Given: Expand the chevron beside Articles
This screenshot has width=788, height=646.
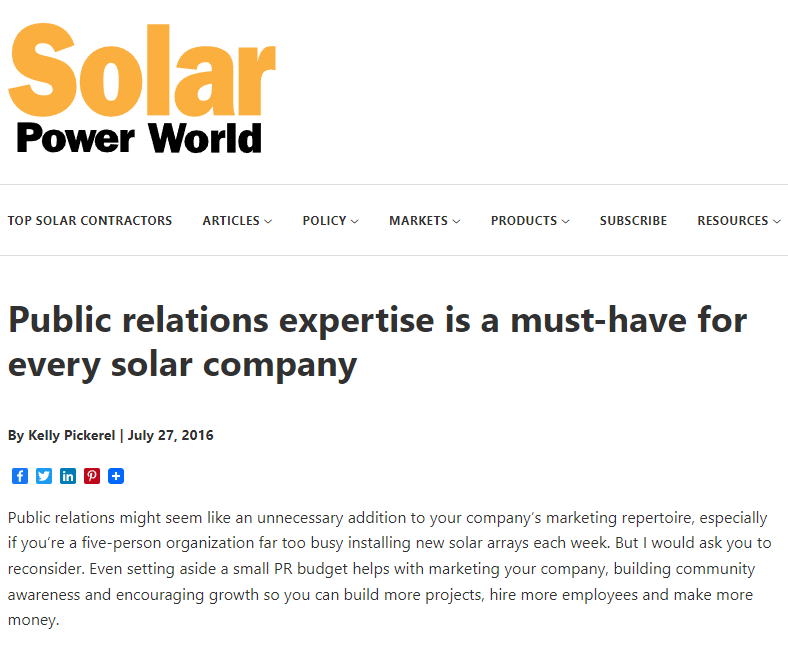Looking at the screenshot, I should click(268, 222).
